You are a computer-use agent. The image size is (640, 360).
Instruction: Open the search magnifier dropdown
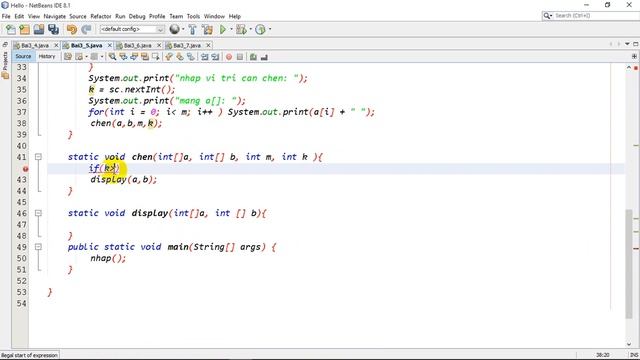pyautogui.click(x=547, y=16)
